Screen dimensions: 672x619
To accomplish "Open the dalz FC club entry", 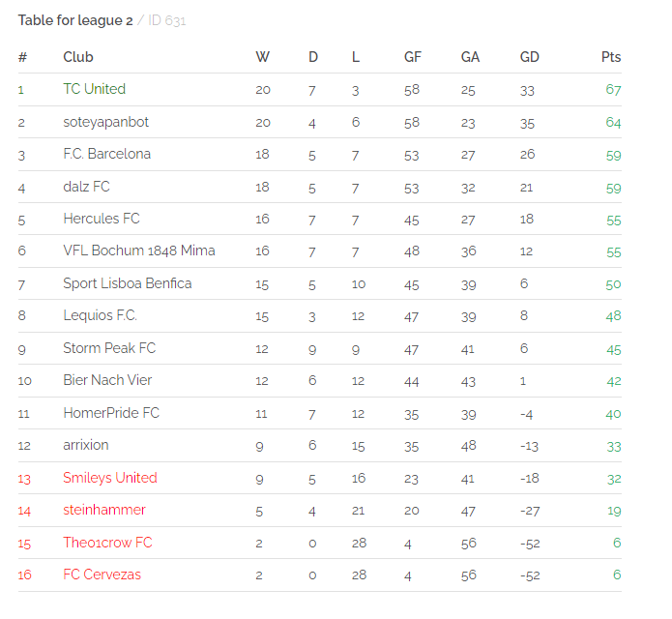I will click(x=86, y=187).
